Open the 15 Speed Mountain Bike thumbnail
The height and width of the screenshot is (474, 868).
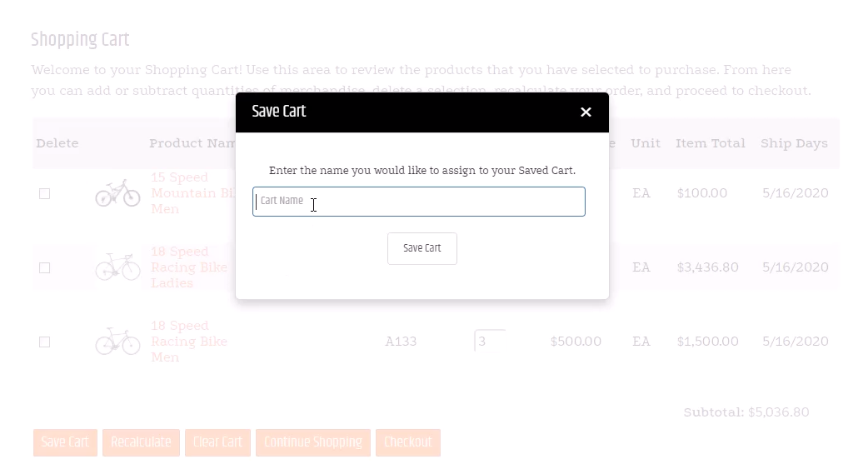click(x=118, y=193)
